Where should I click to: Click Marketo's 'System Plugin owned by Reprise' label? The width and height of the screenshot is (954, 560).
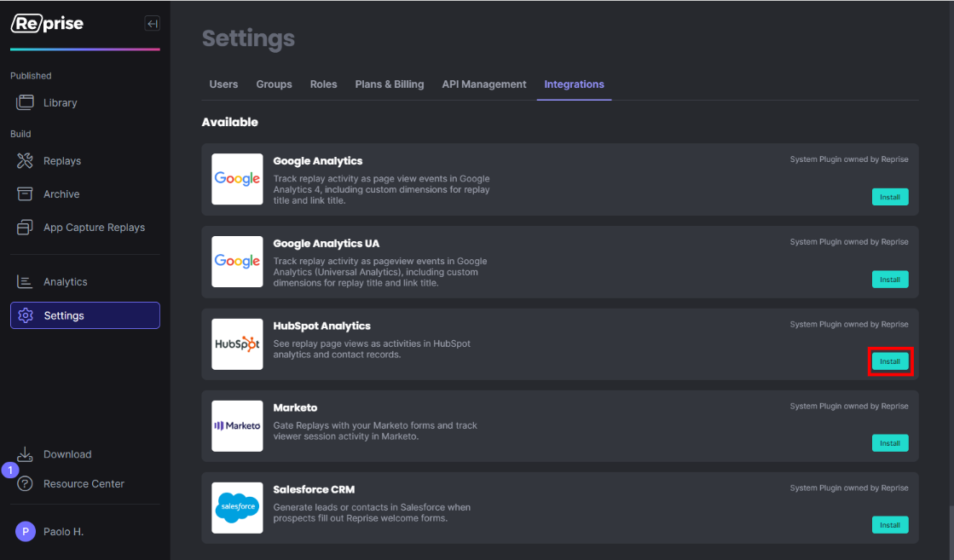click(x=849, y=407)
